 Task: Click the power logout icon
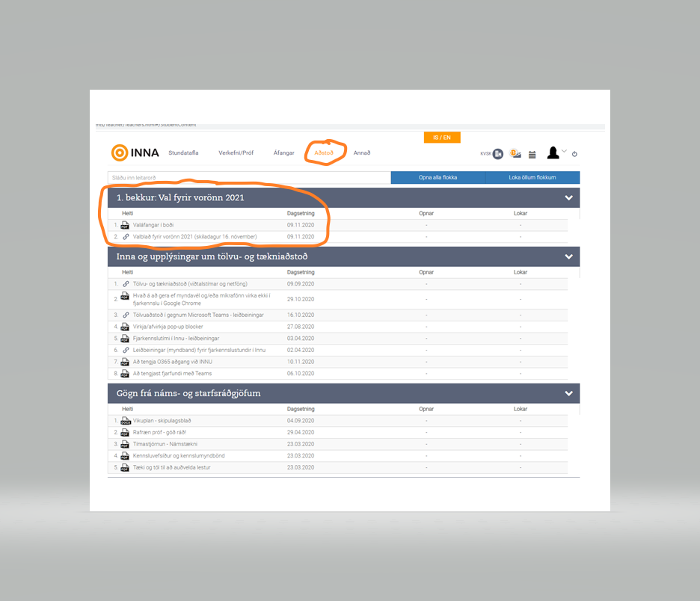pos(574,154)
